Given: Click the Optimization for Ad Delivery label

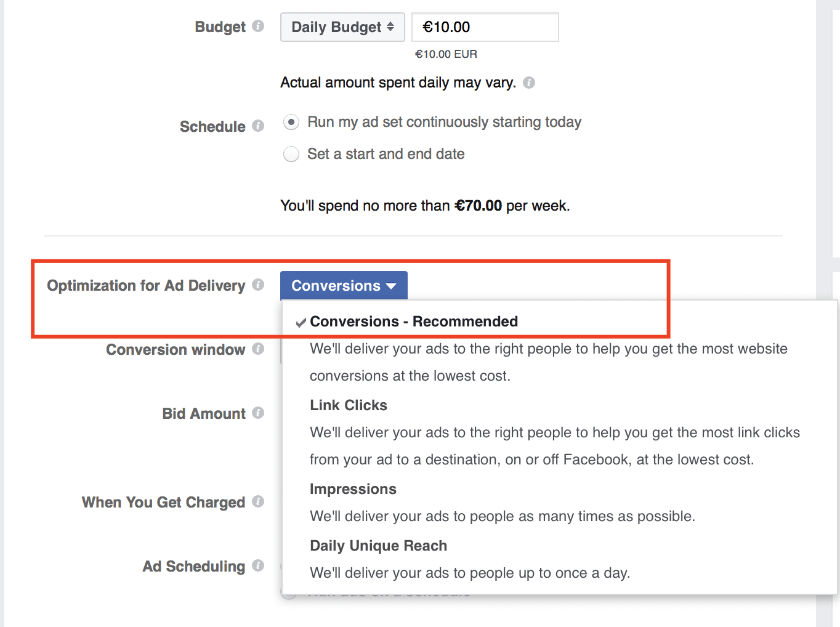Looking at the screenshot, I should pos(146,286).
